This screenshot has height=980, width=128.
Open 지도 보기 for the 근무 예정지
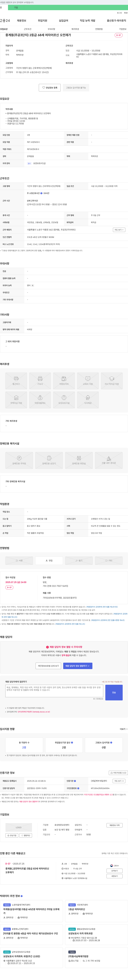point(119,230)
